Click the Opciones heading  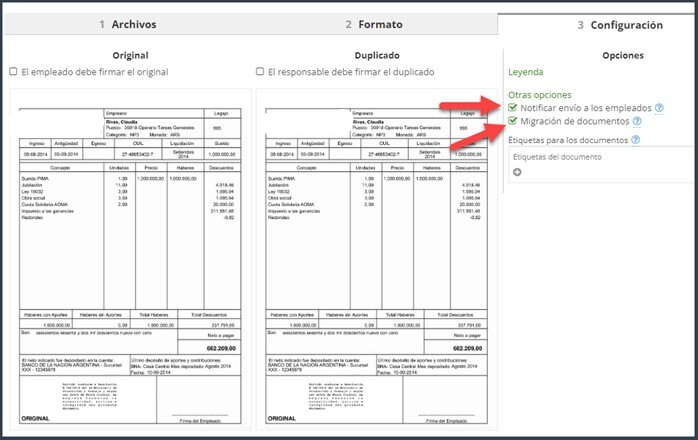(x=623, y=55)
